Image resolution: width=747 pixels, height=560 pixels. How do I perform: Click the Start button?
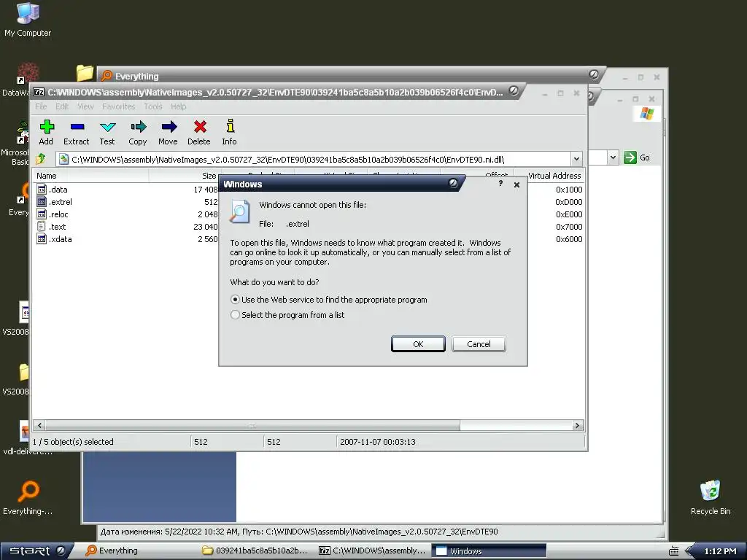coord(37,551)
